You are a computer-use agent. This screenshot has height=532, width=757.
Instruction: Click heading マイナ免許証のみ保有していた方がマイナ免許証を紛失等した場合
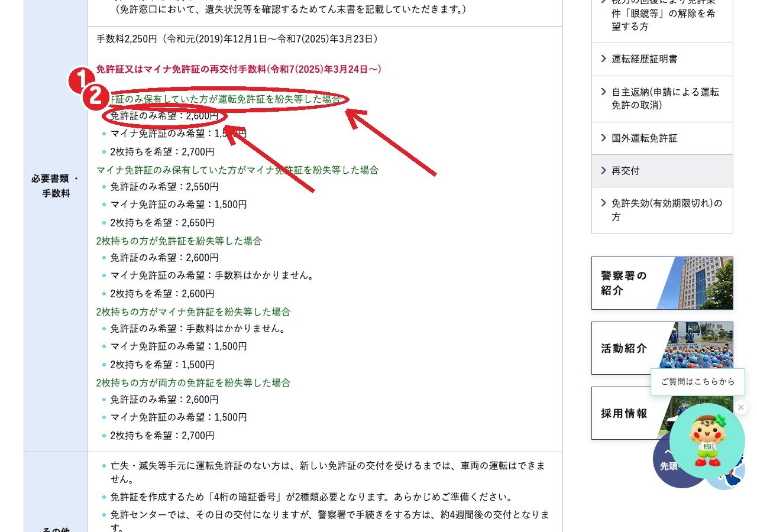(237, 170)
